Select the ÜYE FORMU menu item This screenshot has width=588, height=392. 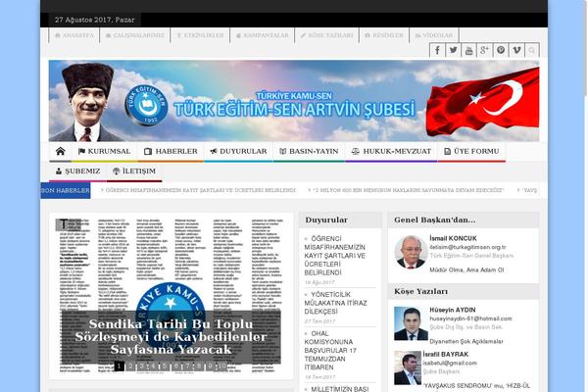[x=471, y=151]
